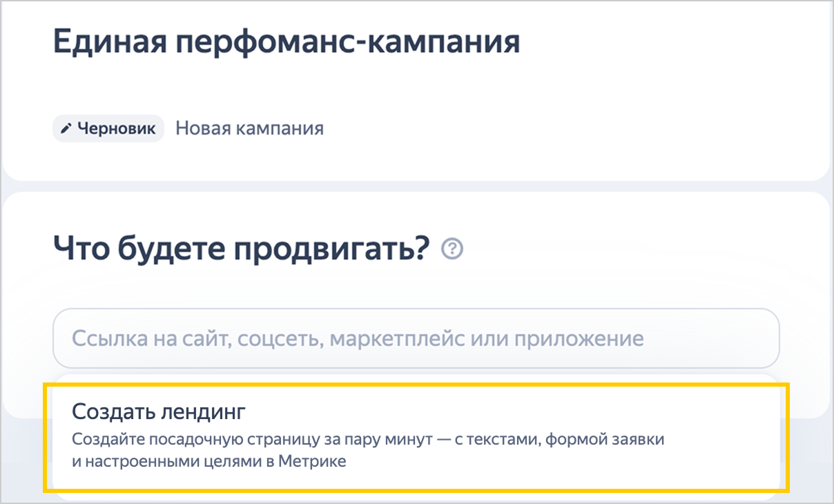Click the Черновик draft status badge

(x=108, y=128)
